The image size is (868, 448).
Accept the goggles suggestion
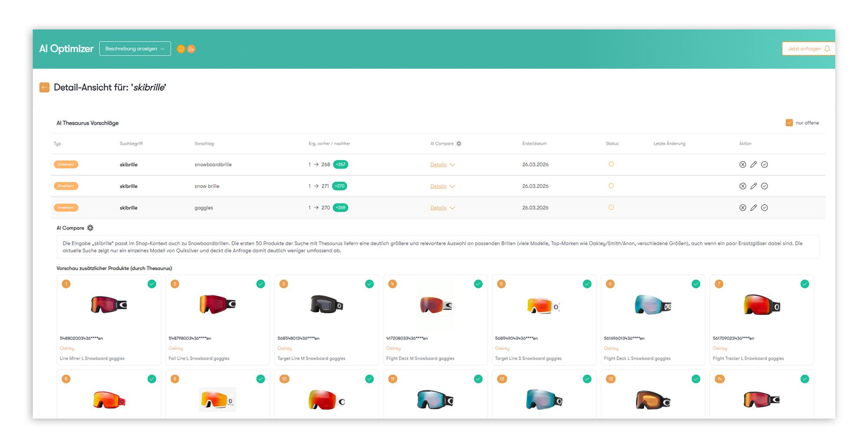(764, 208)
